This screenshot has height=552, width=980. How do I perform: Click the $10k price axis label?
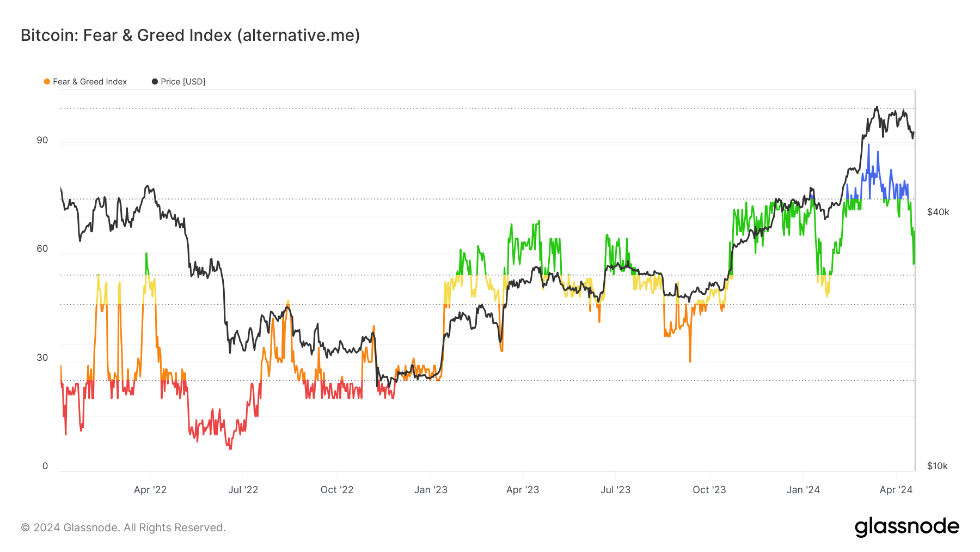click(x=938, y=466)
